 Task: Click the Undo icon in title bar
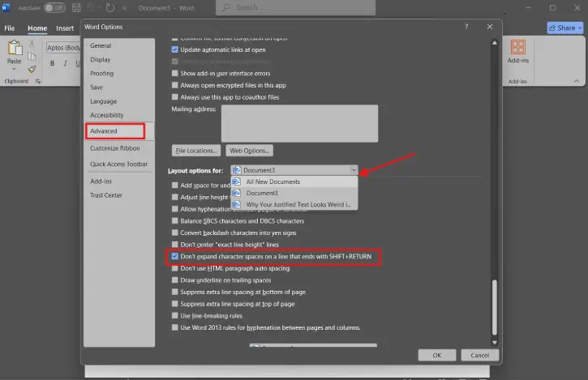point(91,7)
